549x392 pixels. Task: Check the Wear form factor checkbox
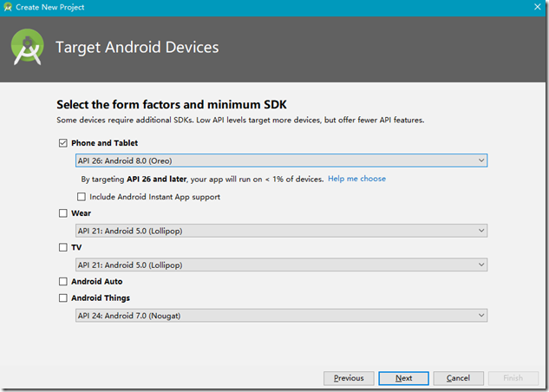tap(63, 213)
